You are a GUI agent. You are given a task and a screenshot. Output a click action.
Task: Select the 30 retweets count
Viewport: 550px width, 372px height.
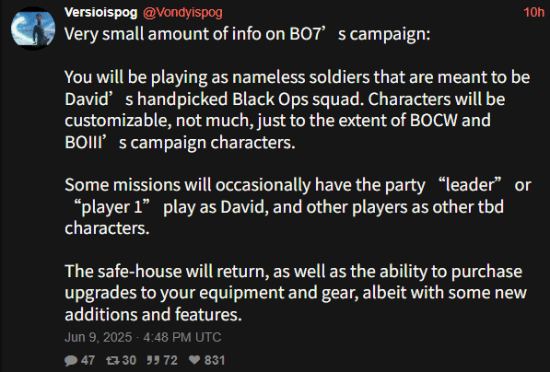point(129,360)
